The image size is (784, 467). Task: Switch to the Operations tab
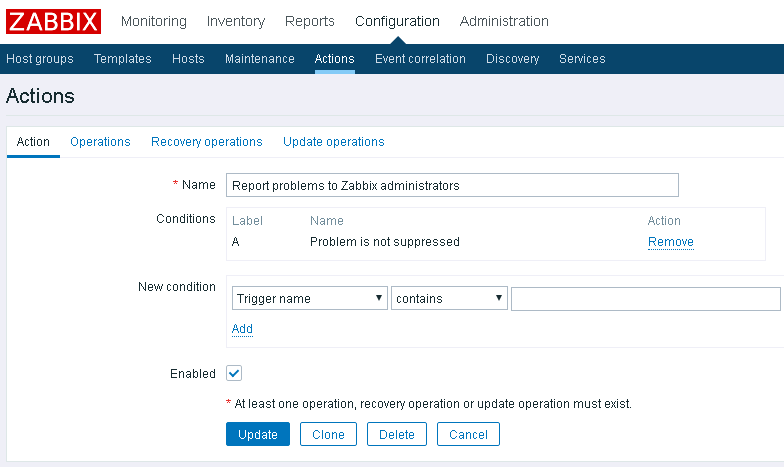point(100,142)
